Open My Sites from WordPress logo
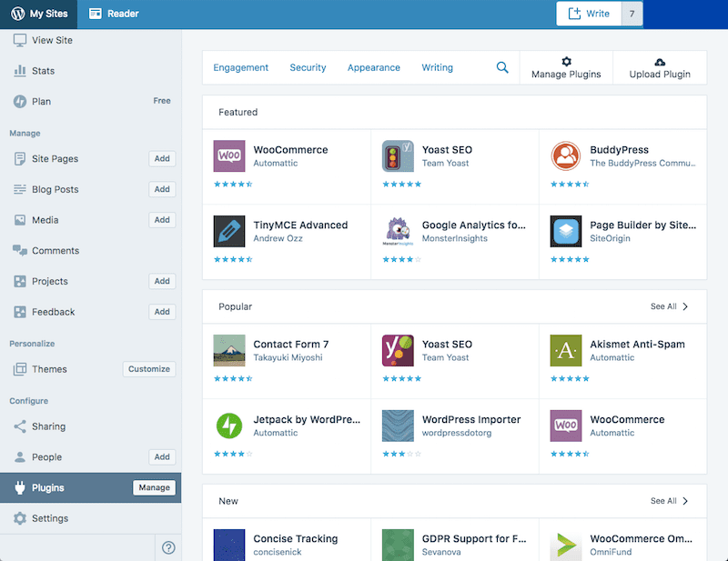 coord(17,14)
